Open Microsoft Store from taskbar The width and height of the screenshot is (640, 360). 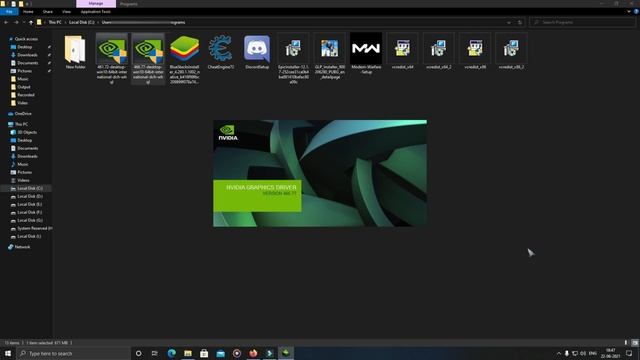(x=204, y=353)
